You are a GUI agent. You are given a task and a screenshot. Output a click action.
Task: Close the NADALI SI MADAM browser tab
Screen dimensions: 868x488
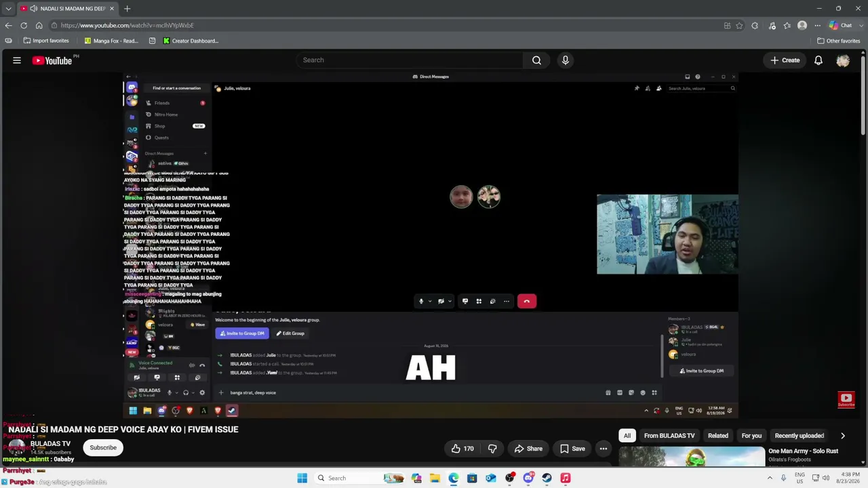[x=112, y=9]
